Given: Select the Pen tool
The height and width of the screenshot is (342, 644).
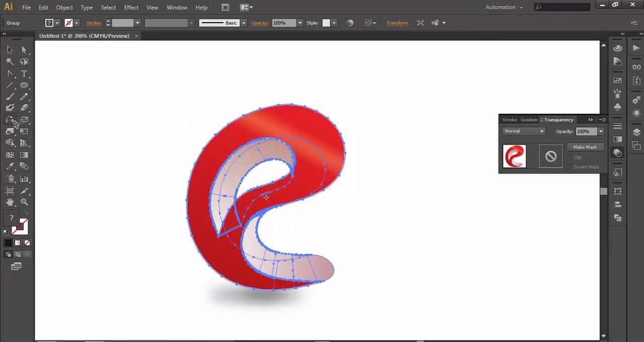Looking at the screenshot, I should click(x=10, y=74).
